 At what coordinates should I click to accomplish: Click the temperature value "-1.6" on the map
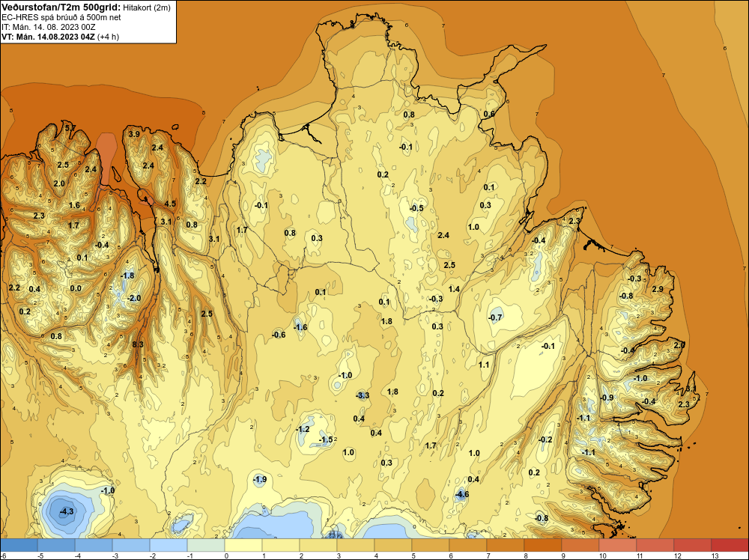(x=300, y=327)
